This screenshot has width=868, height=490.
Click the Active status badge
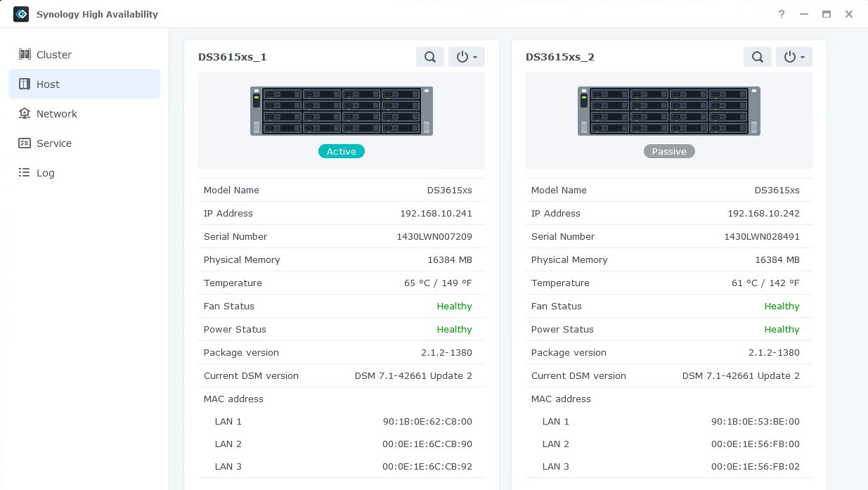pyautogui.click(x=342, y=151)
